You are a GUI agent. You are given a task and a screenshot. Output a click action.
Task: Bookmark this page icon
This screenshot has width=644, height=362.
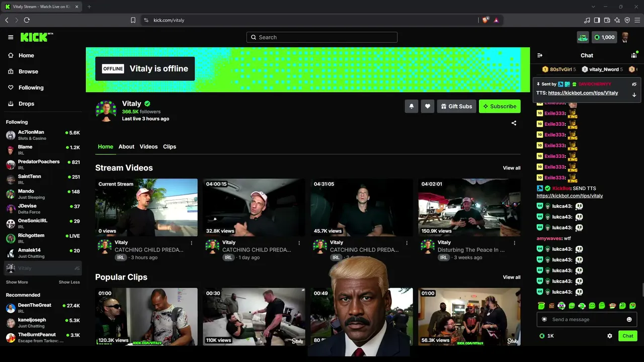click(133, 20)
